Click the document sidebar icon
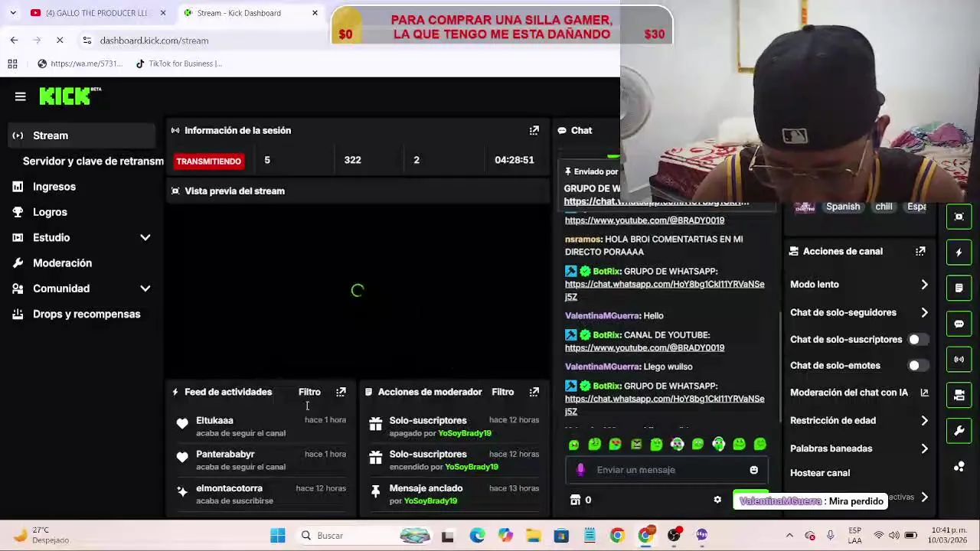The image size is (980, 551). (959, 288)
